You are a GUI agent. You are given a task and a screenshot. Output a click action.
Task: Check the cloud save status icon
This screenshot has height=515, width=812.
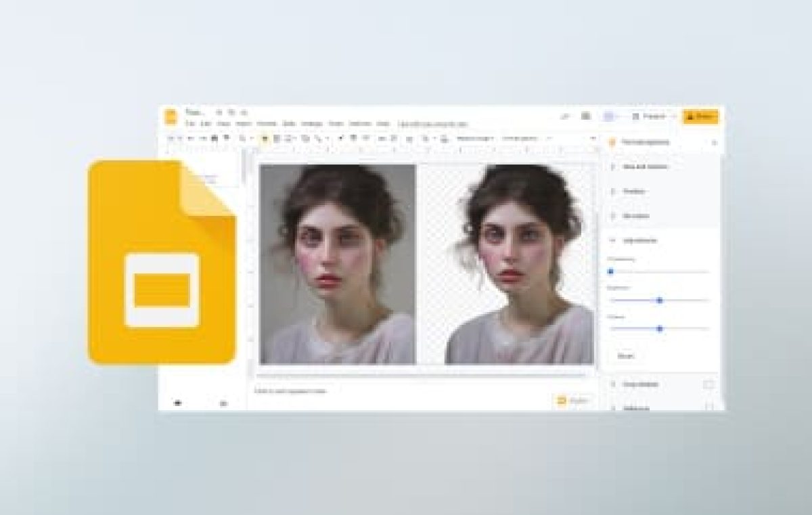(244, 112)
